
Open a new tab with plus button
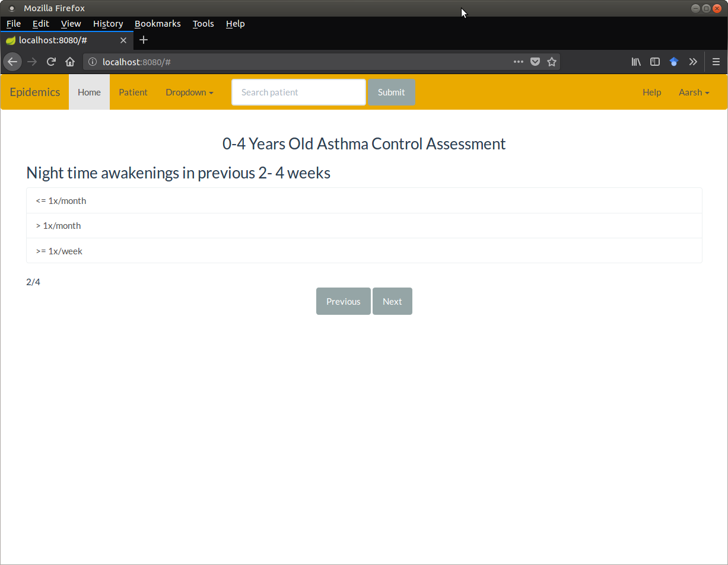click(x=143, y=40)
